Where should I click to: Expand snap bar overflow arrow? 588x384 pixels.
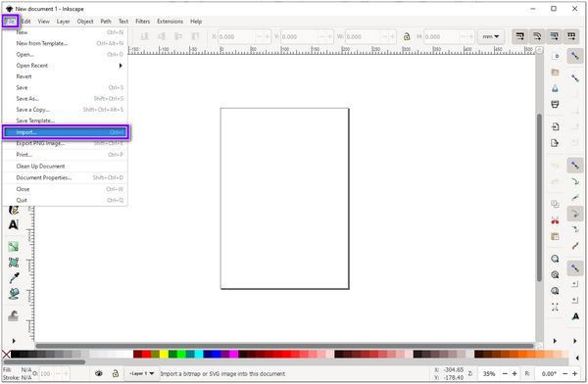(575, 341)
